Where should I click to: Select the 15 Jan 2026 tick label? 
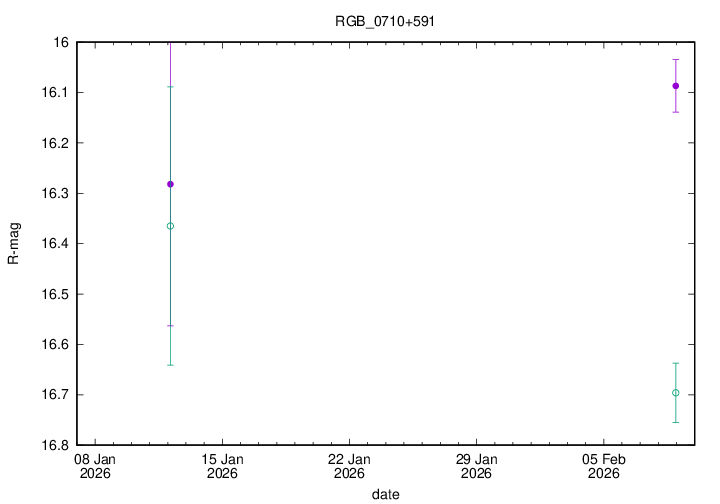pyautogui.click(x=222, y=466)
